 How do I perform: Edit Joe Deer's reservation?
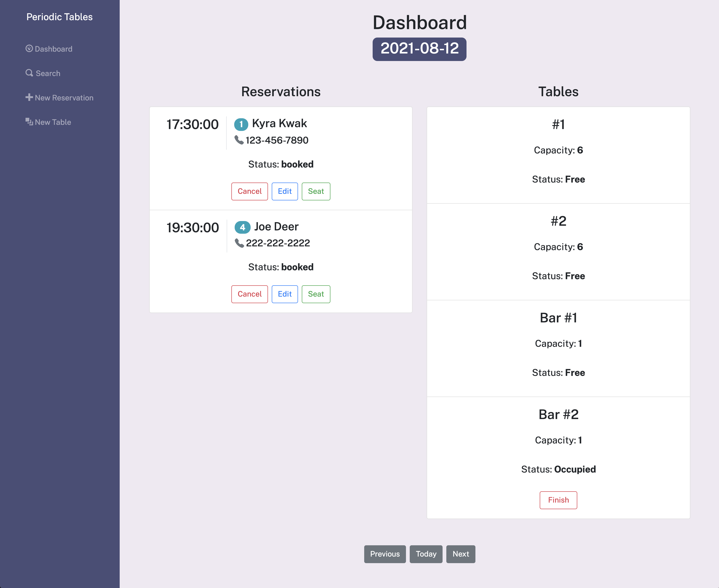point(284,294)
